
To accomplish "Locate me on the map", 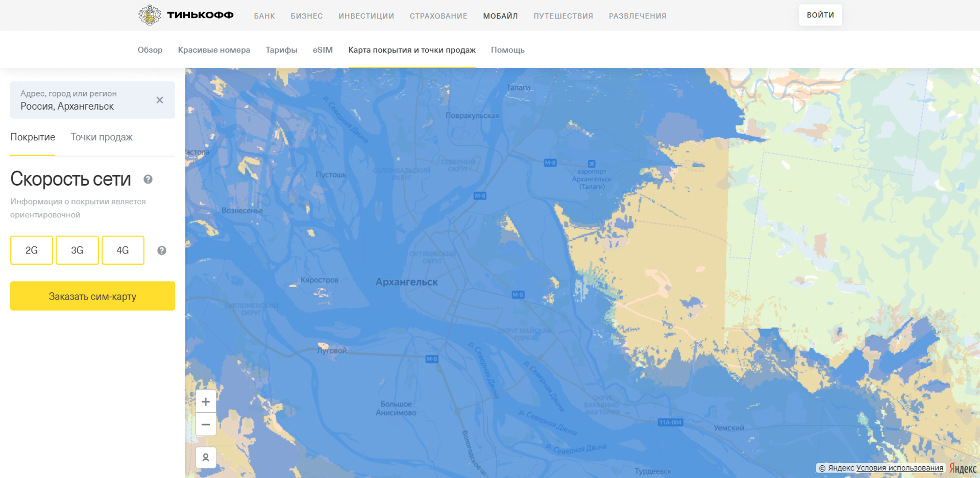I will (206, 458).
